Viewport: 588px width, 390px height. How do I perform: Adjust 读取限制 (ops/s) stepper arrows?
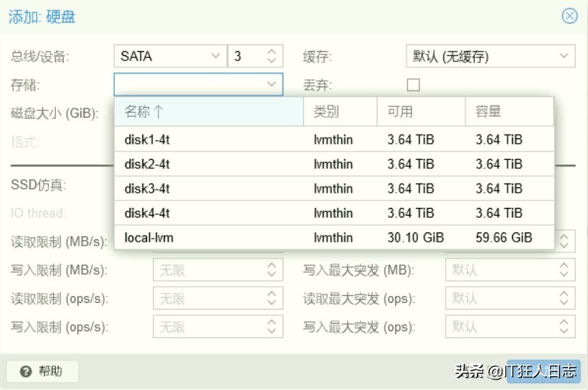pyautogui.click(x=272, y=298)
